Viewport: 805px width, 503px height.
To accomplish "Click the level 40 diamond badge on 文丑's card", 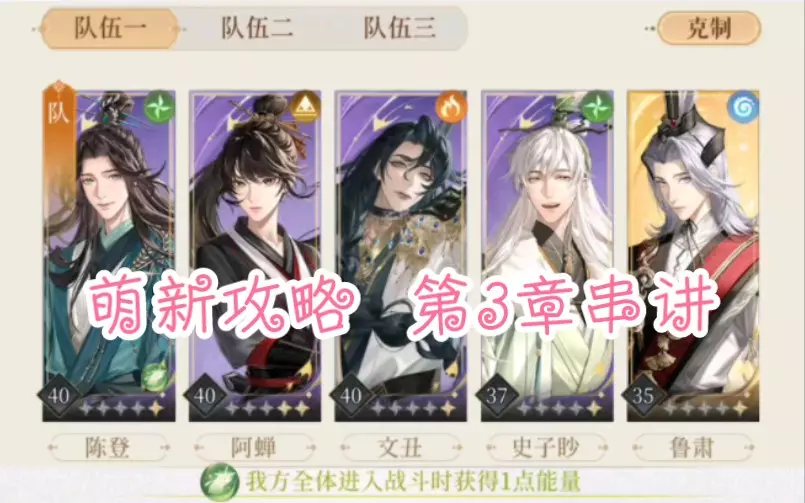I will [351, 396].
